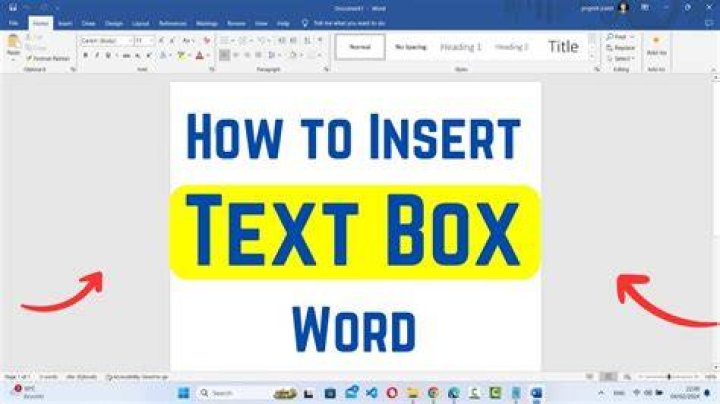Collapse the ribbon with the chevron
720x404 pixels.
pyautogui.click(x=714, y=69)
